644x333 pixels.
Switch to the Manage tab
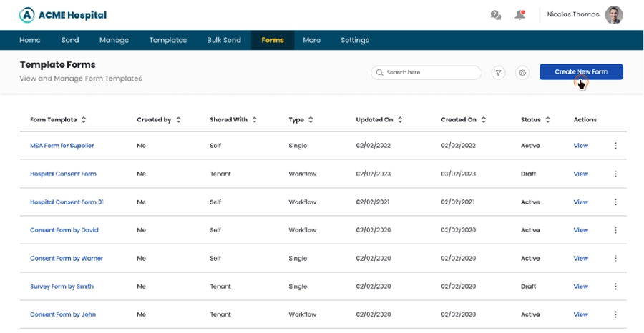tap(114, 40)
